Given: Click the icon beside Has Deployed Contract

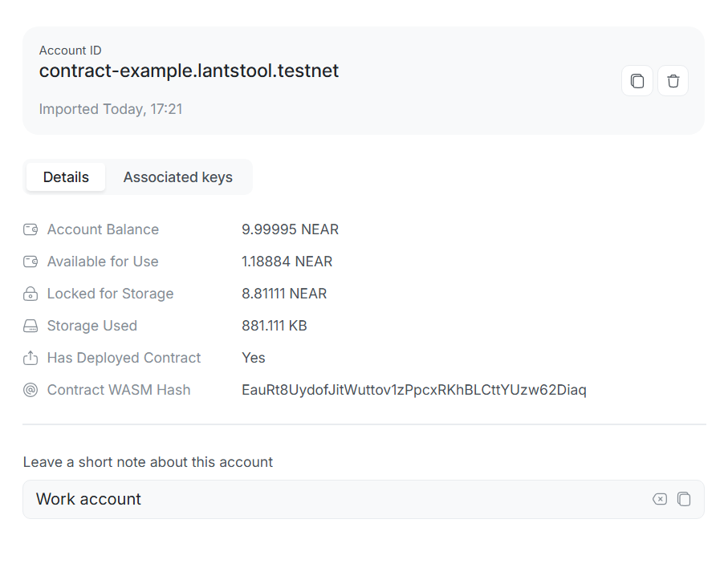Looking at the screenshot, I should coord(31,358).
